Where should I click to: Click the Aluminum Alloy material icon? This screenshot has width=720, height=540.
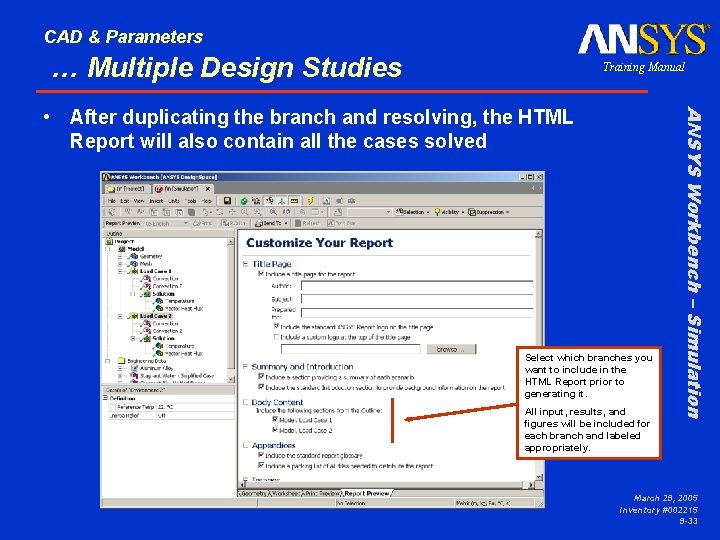pyautogui.click(x=134, y=368)
